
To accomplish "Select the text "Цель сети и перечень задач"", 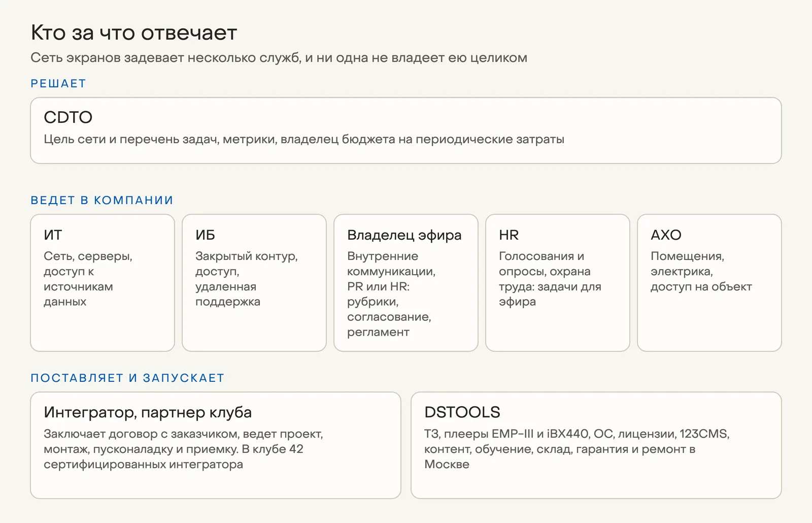I will [131, 139].
